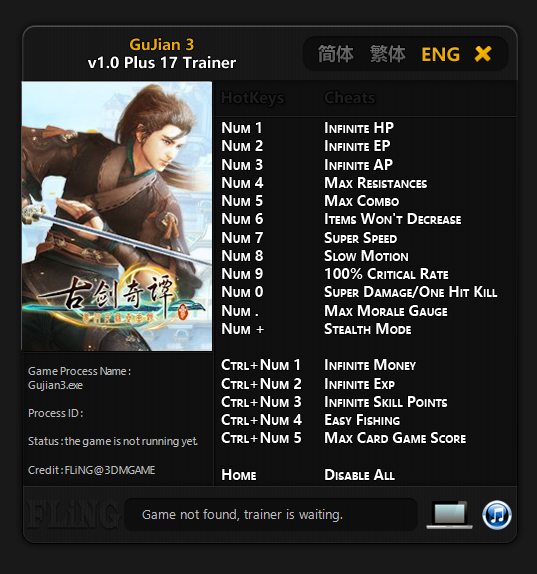
Task: Click Disable All option
Action: 359,475
